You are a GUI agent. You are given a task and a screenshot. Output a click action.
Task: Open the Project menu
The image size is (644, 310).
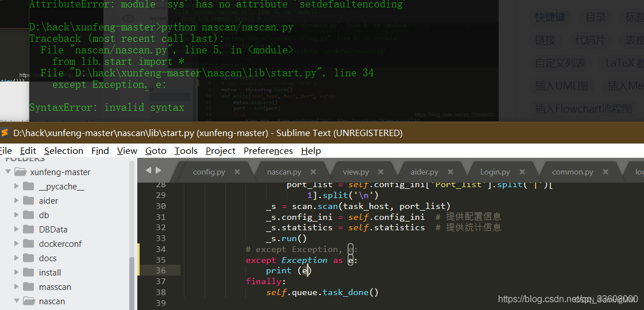[221, 150]
